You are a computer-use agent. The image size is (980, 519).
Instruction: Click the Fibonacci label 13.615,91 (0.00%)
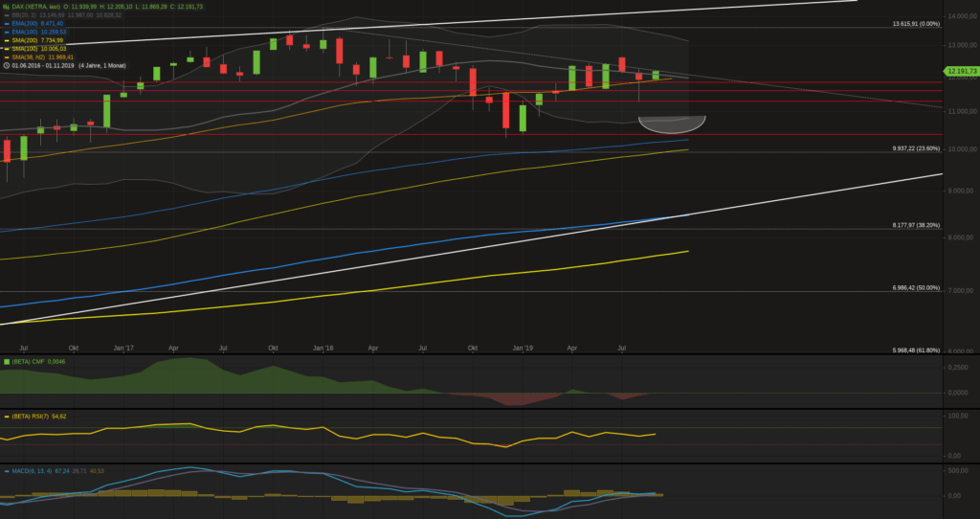(916, 24)
